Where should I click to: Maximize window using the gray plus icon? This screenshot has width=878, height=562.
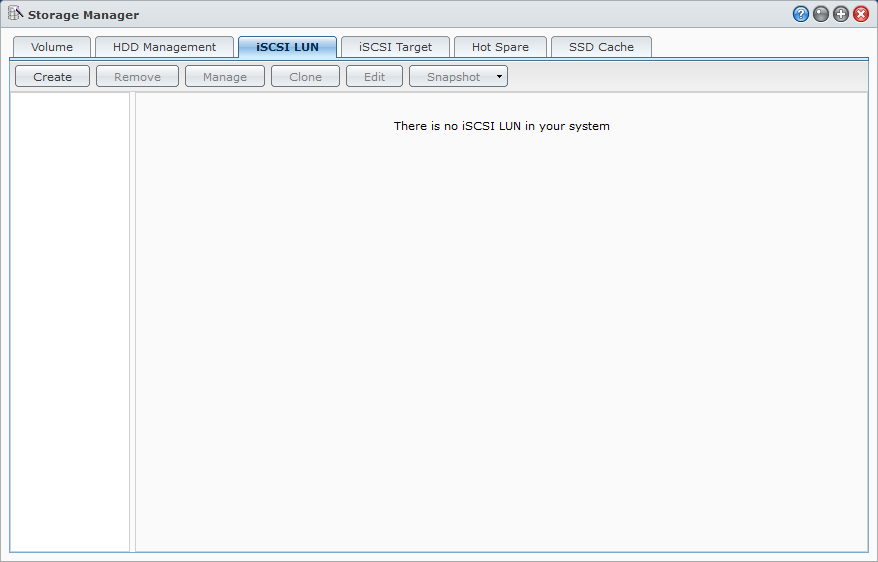click(x=841, y=14)
